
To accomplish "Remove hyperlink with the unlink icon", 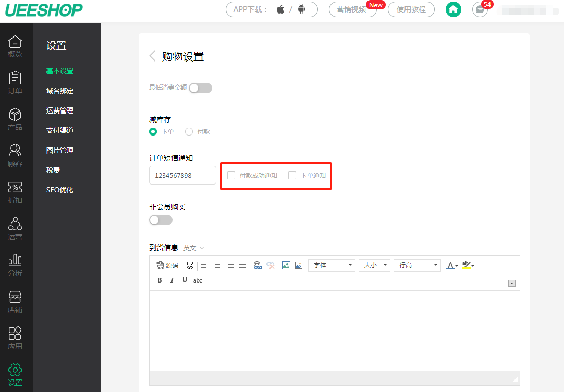I will 271,265.
